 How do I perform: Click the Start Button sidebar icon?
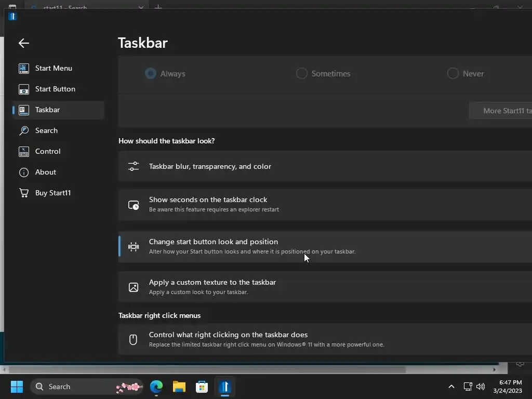point(24,89)
